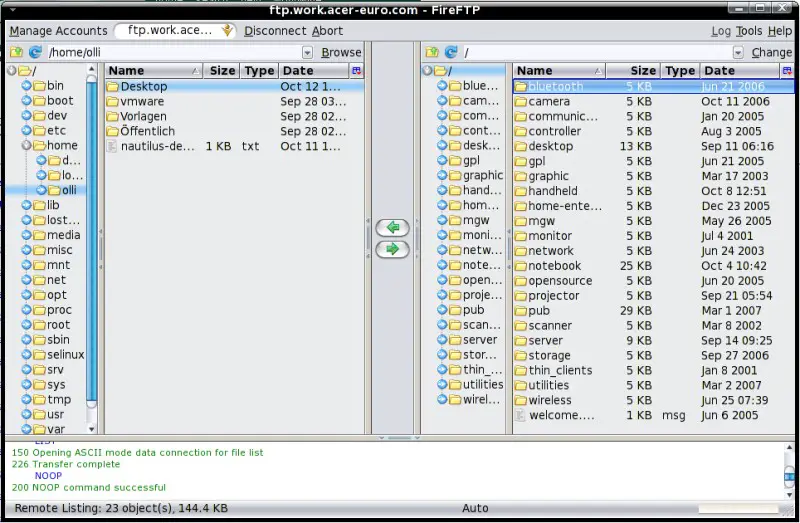Select the opensource folder row
800x523 pixels.
click(x=653, y=281)
